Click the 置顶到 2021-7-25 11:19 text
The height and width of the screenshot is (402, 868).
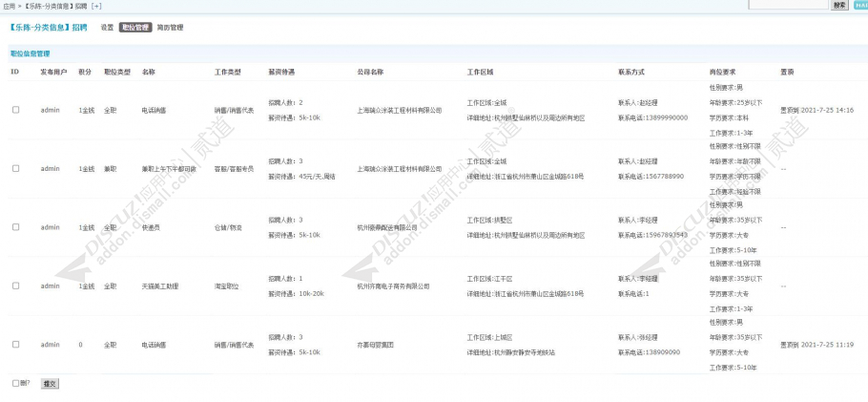click(x=817, y=345)
